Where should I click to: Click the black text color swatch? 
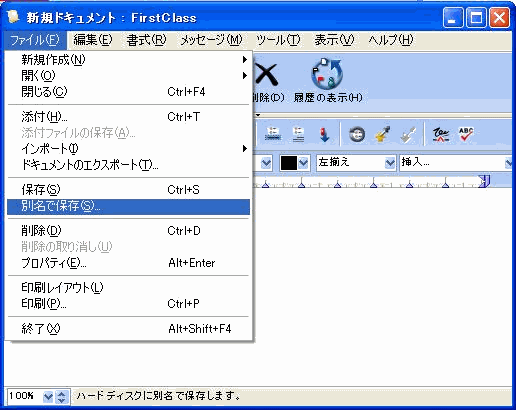point(289,163)
